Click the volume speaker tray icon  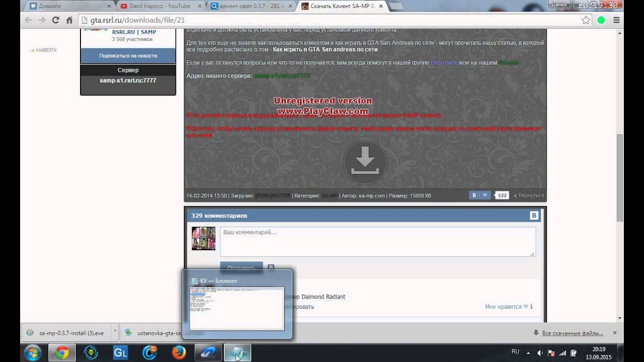pyautogui.click(x=540, y=353)
